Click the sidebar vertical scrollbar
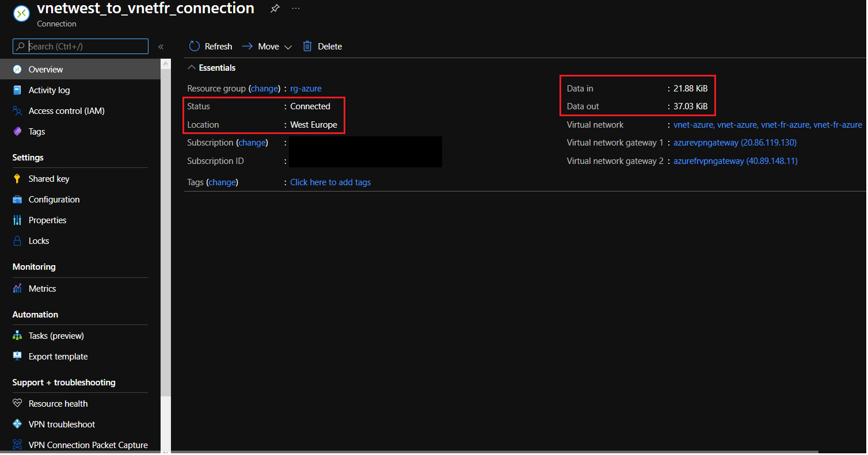The image size is (868, 455). (x=166, y=232)
